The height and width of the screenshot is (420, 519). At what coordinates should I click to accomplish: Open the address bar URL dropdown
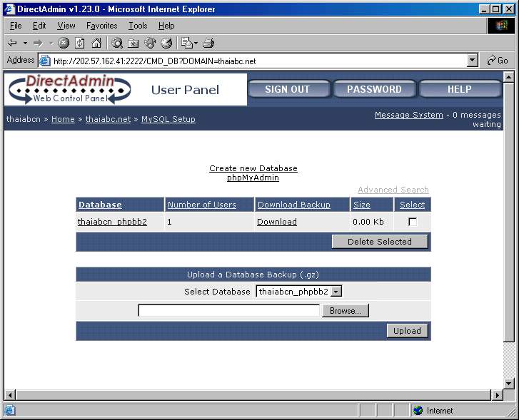(472, 61)
